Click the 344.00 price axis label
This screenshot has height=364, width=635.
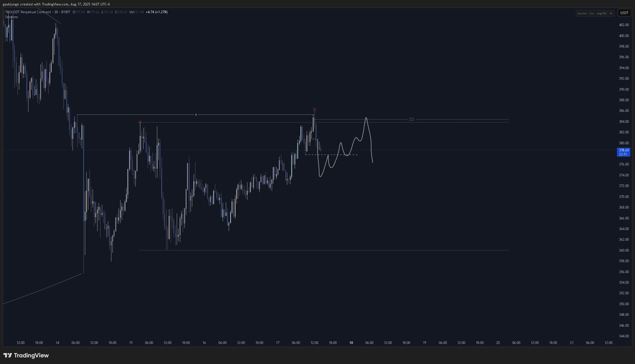click(x=623, y=336)
